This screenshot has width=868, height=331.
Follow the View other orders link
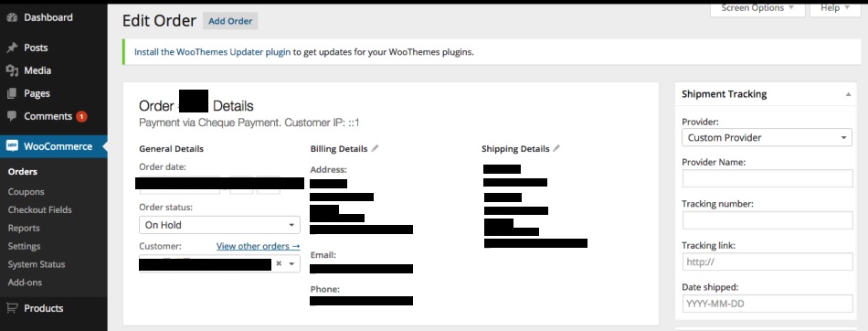tap(258, 246)
